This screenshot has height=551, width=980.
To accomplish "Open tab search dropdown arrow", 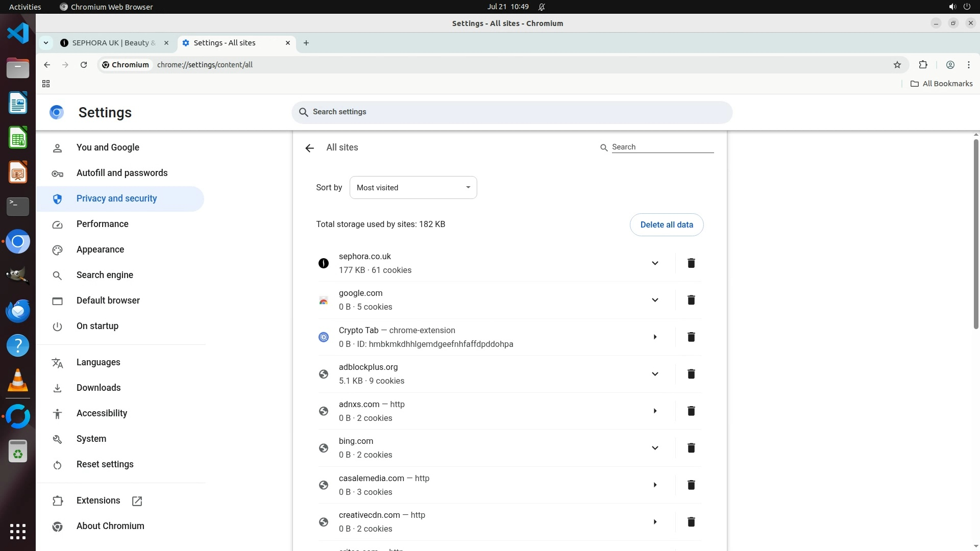I will [x=46, y=43].
